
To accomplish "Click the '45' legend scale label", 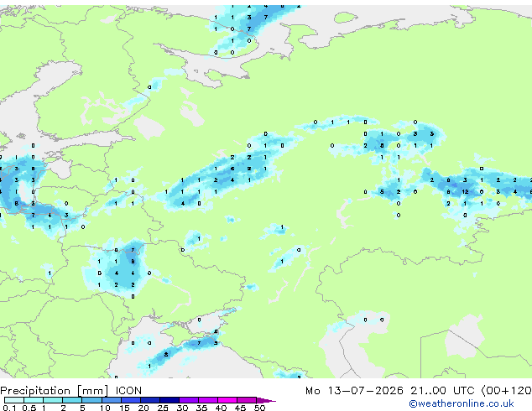I will point(240,408).
